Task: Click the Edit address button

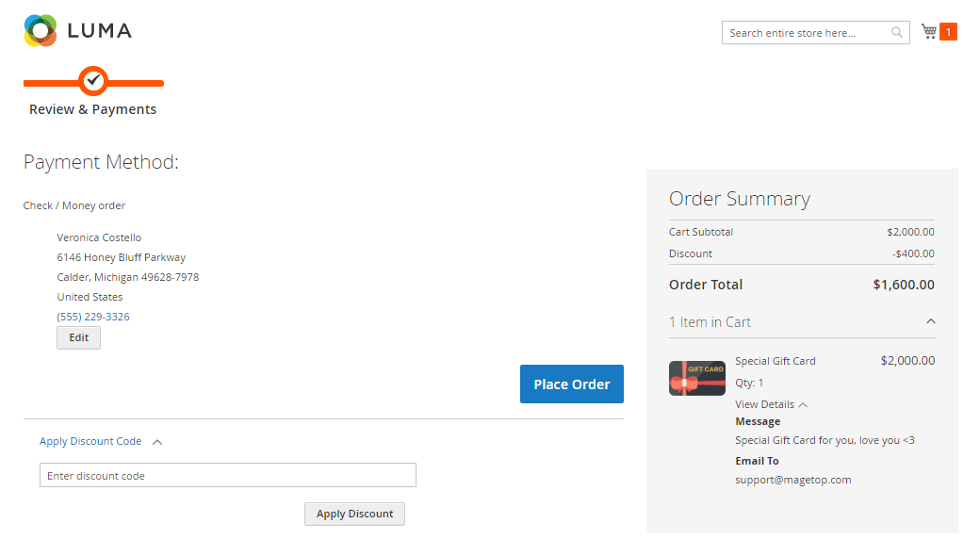Action: pyautogui.click(x=78, y=337)
